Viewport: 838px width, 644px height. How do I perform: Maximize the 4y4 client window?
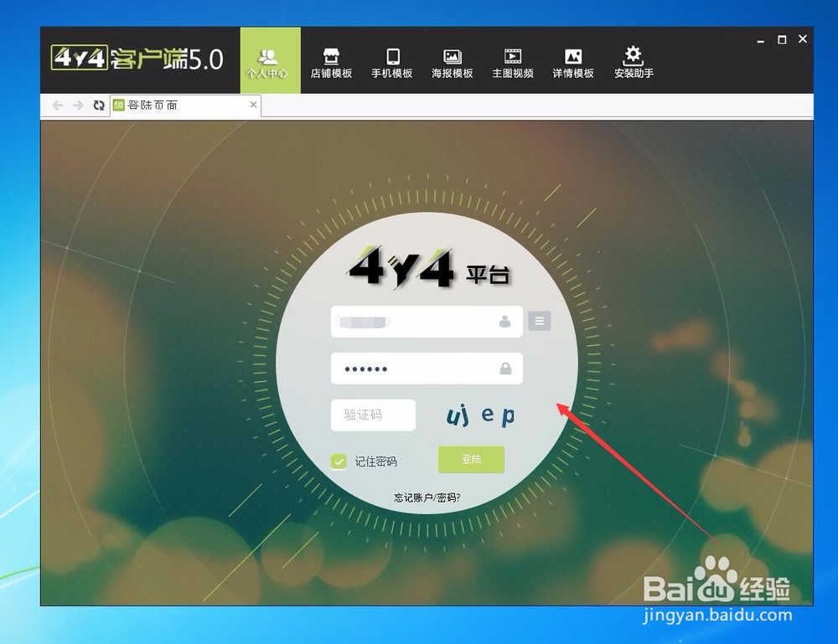[782, 39]
